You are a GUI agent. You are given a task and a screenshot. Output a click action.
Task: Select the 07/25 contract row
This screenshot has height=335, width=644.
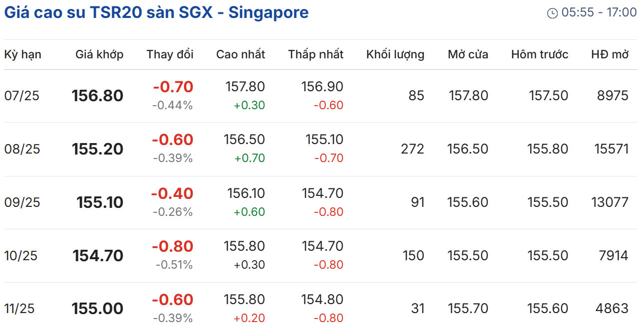22,96
